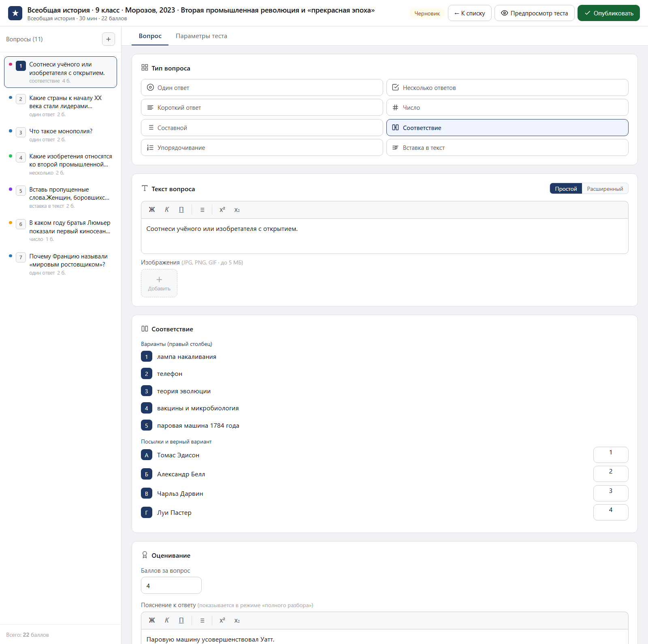The image size is (648, 644).
Task: Select the «Несколько ответов» question type
Action: tap(507, 87)
